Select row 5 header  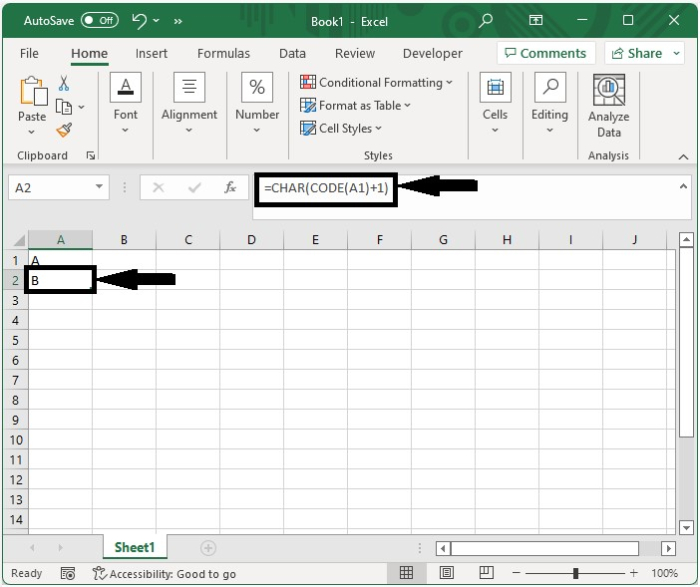[16, 340]
